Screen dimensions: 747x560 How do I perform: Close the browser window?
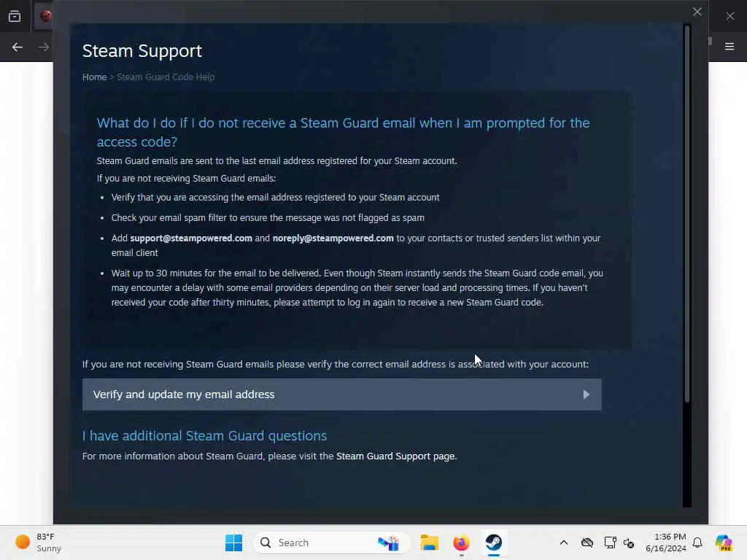729,16
